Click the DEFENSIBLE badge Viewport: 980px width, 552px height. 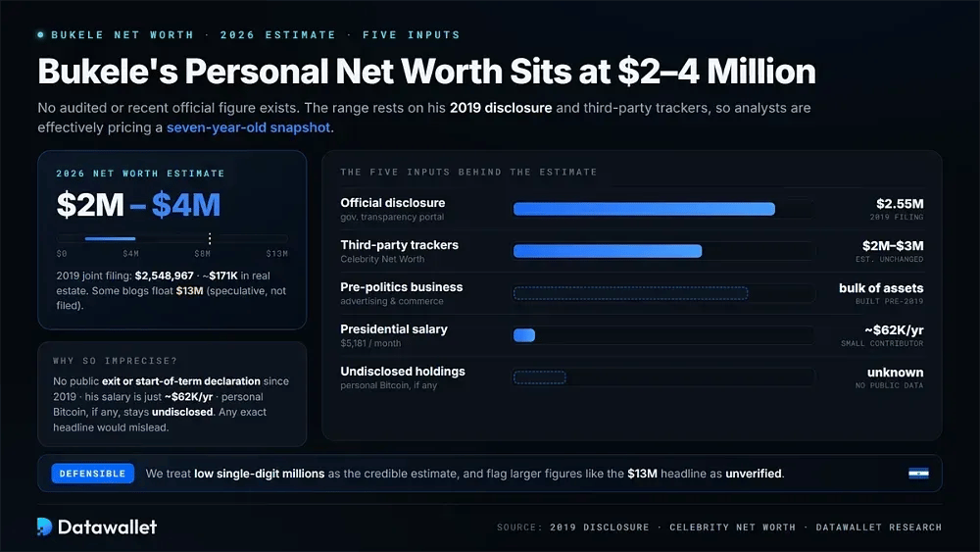(92, 474)
